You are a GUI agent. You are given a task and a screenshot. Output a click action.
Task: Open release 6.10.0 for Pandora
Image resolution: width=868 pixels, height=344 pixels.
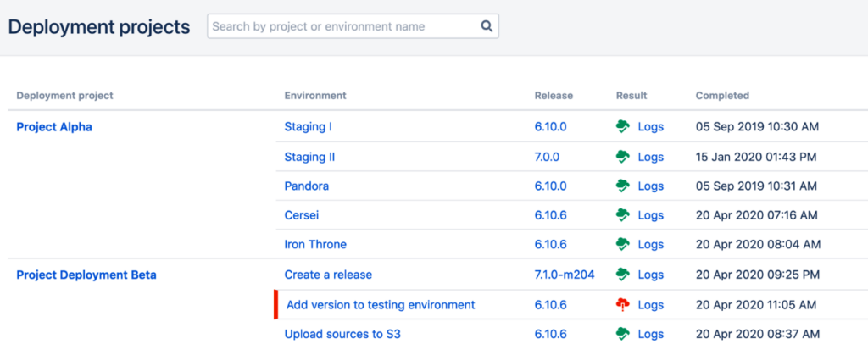click(x=551, y=186)
